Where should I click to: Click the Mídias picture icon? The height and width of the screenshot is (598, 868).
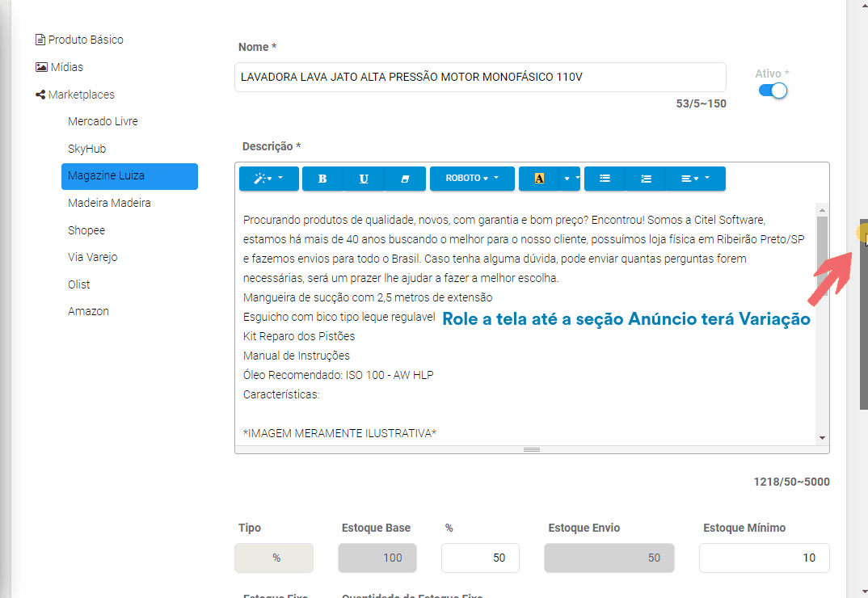pyautogui.click(x=41, y=67)
